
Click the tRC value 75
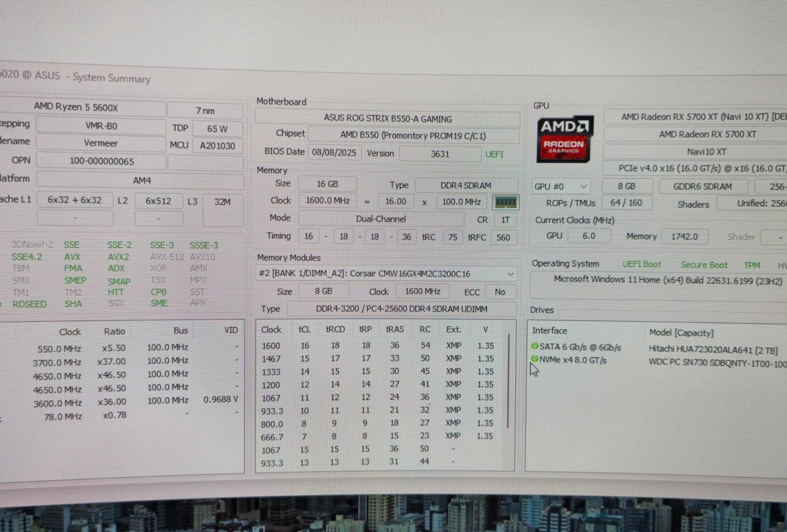pos(453,237)
